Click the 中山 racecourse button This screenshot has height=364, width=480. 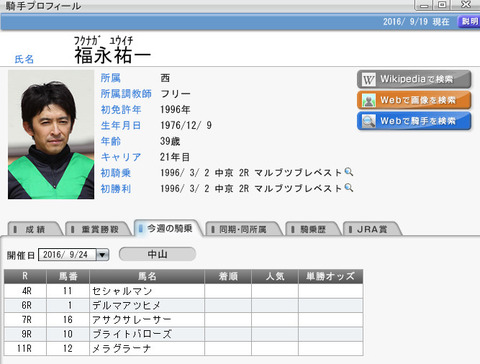pyautogui.click(x=157, y=254)
